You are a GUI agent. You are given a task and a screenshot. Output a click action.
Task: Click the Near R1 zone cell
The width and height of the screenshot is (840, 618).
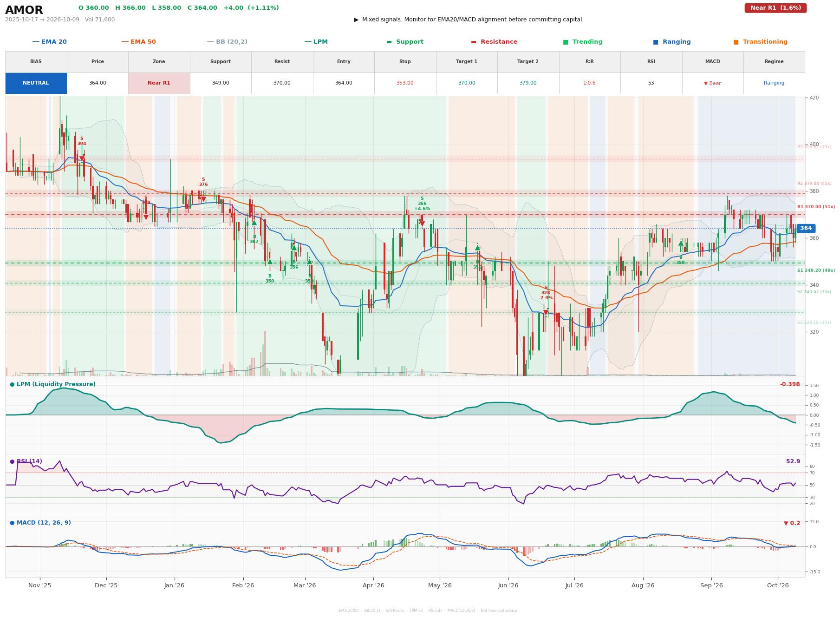pos(159,83)
